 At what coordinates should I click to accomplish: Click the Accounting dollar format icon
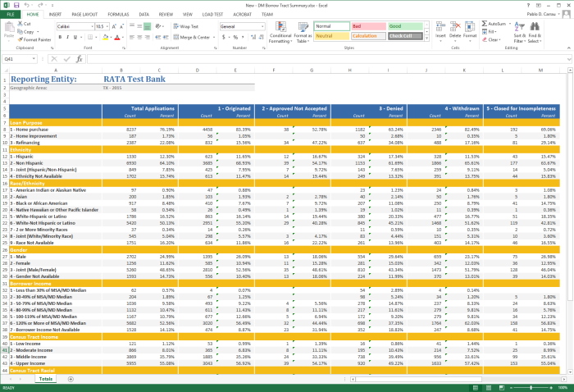coord(224,38)
